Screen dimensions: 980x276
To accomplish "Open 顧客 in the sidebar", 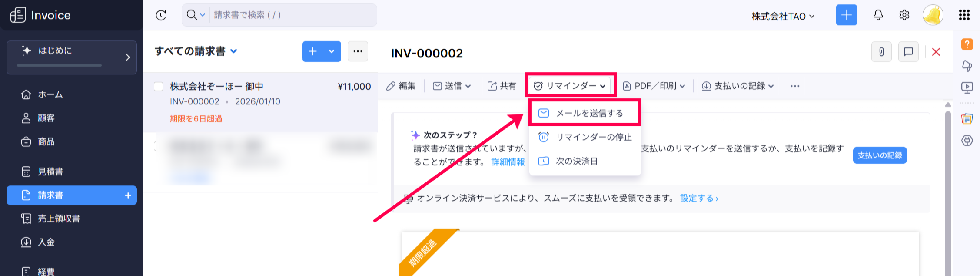I will pyautogui.click(x=46, y=118).
